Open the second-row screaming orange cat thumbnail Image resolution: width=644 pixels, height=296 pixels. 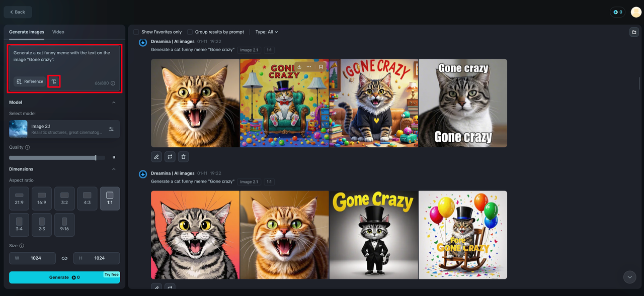[284, 235]
